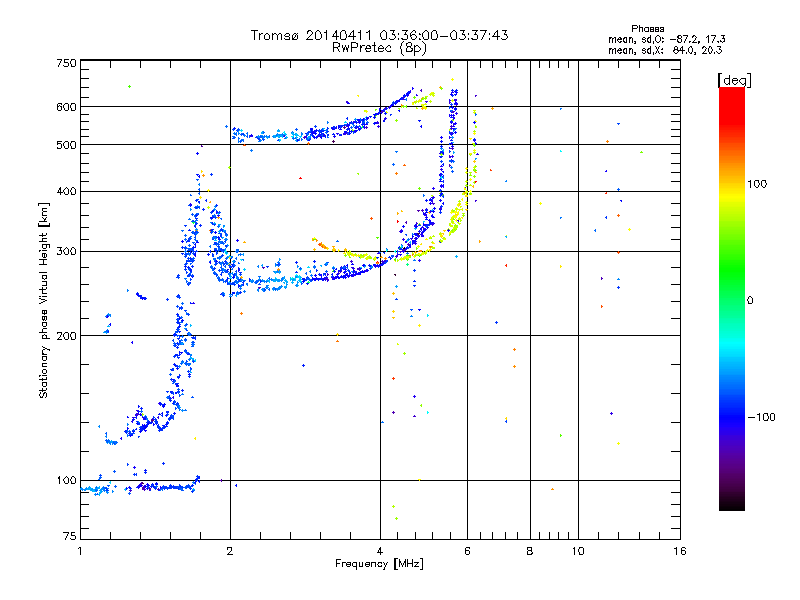Image resolution: width=800 pixels, height=600 pixels.
Task: Click the x-axis tick label '1'
Action: [x=80, y=552]
